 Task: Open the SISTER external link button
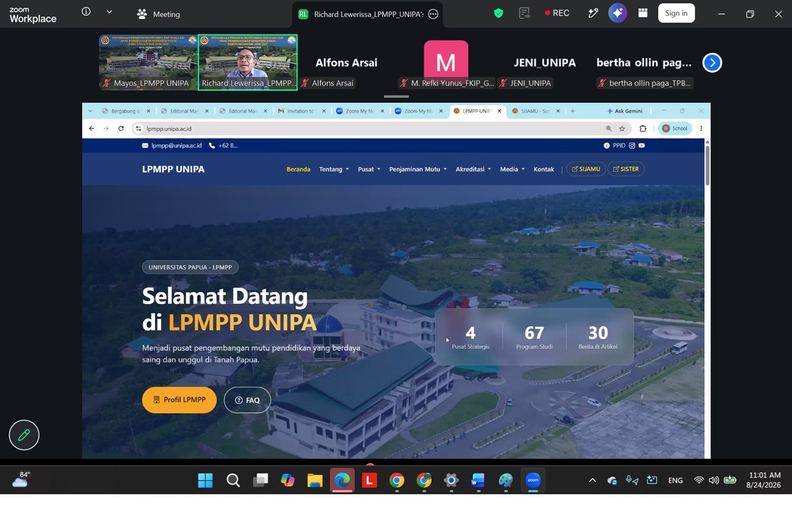click(626, 169)
